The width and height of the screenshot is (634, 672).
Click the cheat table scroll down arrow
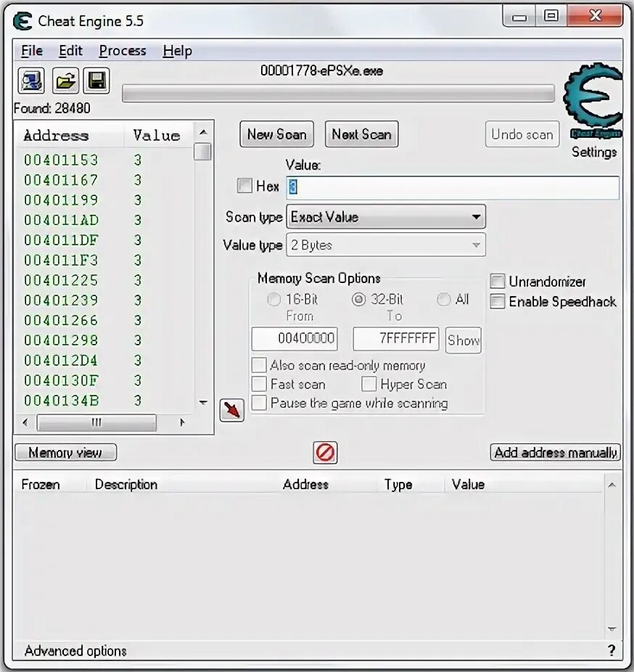coord(612,628)
